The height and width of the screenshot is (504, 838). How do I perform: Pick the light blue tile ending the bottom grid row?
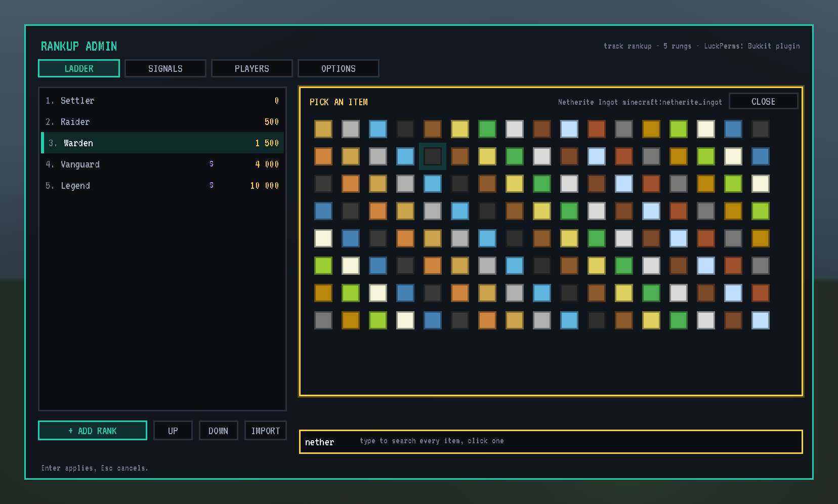pos(761,320)
